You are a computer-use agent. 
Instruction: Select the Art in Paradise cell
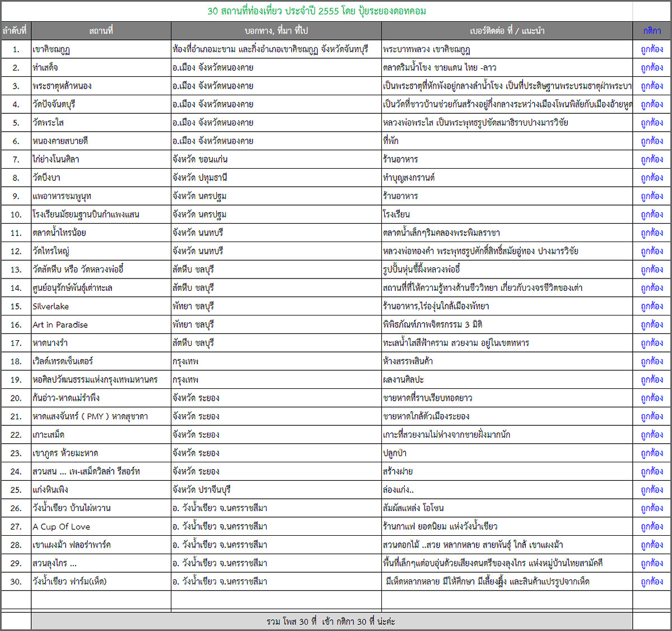[x=60, y=325]
